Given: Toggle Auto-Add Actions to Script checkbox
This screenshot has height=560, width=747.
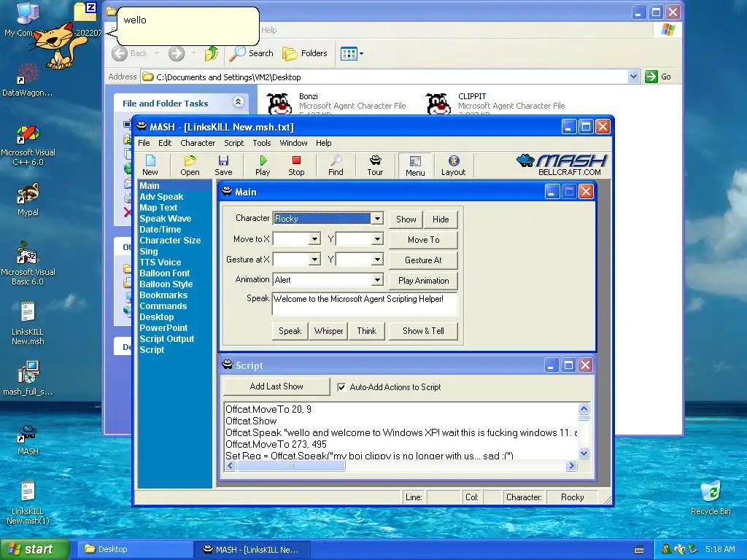Looking at the screenshot, I should pos(341,387).
